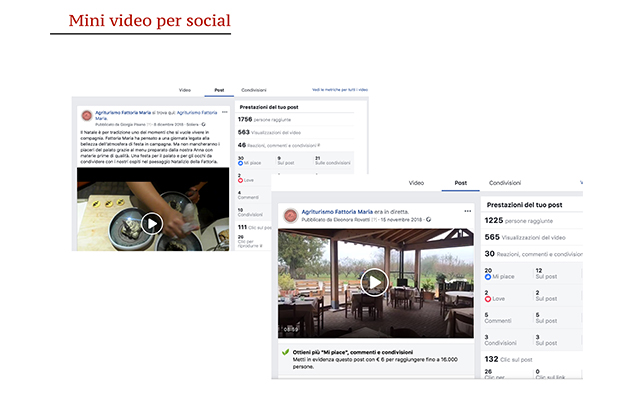This screenshot has width=635, height=400.
Task: Click blue Mi piace icon in left panel
Action: (240, 163)
